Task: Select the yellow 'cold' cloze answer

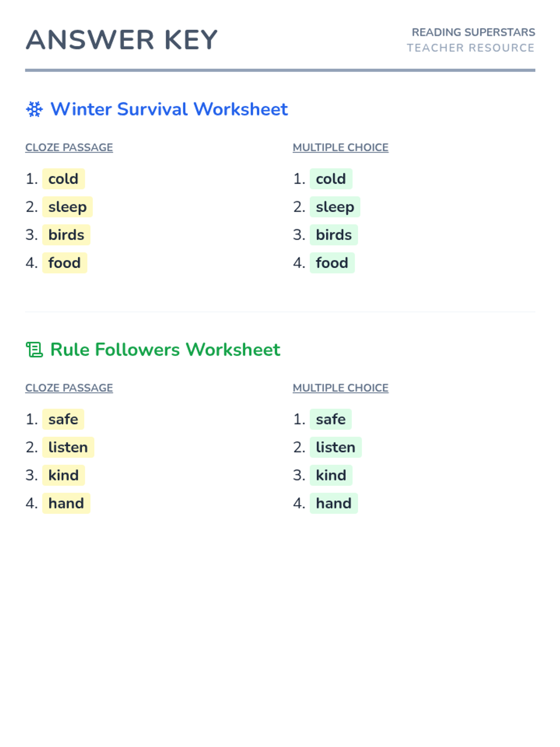Action: tap(63, 179)
